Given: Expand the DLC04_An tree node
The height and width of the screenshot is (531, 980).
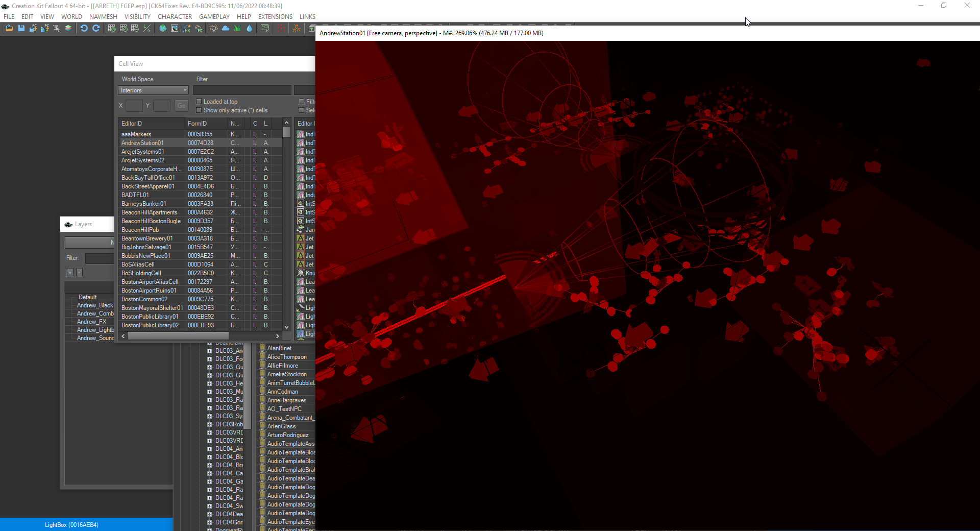Looking at the screenshot, I should click(x=209, y=449).
